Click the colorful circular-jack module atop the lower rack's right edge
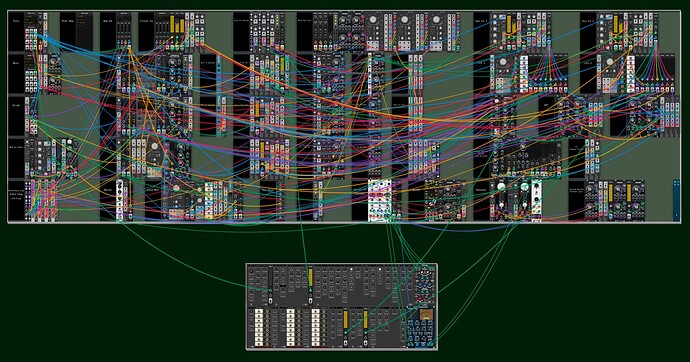 pyautogui.click(x=424, y=285)
